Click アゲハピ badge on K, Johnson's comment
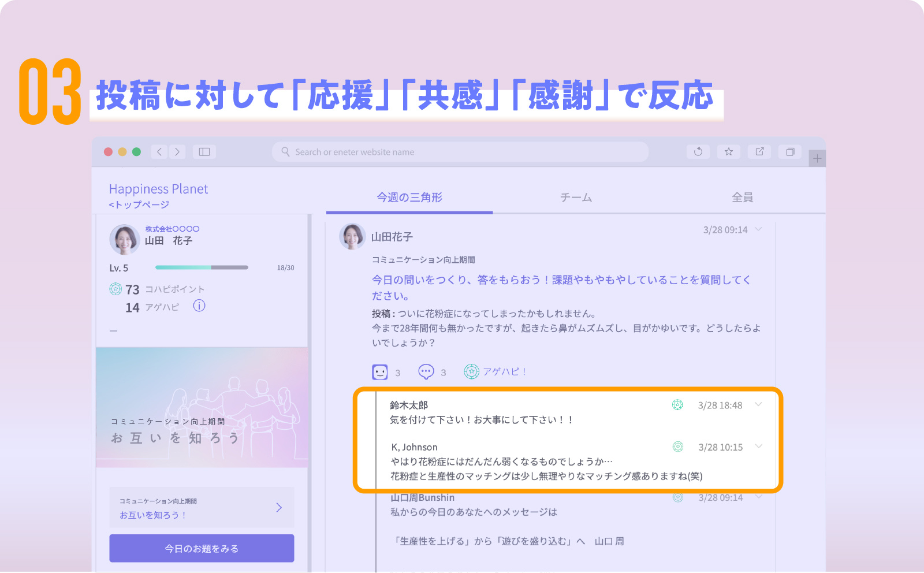This screenshot has height=573, width=924. click(678, 447)
